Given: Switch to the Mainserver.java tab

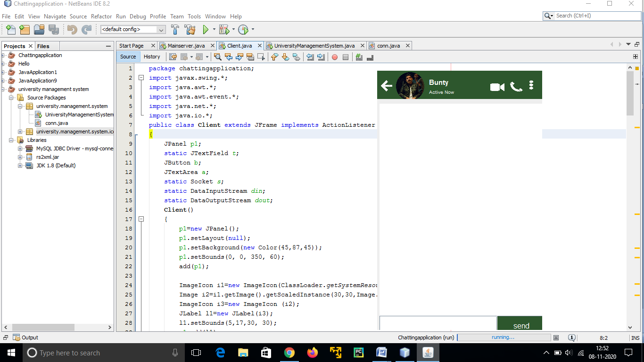Looking at the screenshot, I should 186,46.
